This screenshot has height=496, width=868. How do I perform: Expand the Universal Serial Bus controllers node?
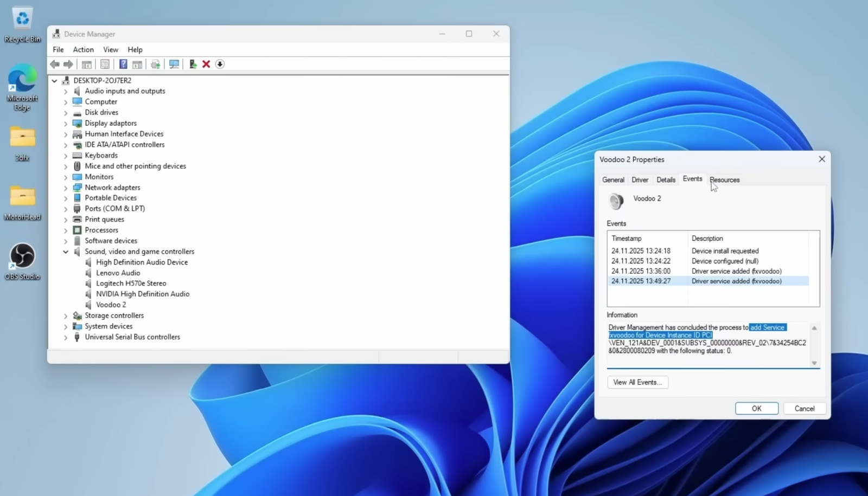[x=66, y=337]
